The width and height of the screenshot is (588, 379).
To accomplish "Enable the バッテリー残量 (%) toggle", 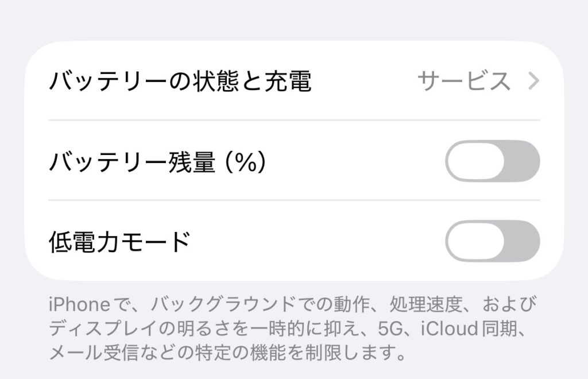I will 492,161.
